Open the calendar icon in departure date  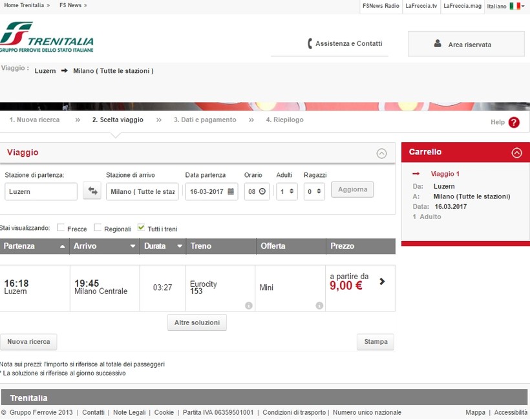click(x=231, y=191)
